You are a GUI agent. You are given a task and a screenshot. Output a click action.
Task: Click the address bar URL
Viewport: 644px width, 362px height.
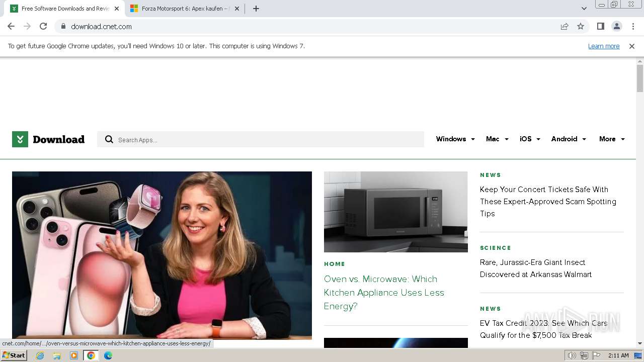pyautogui.click(x=101, y=26)
